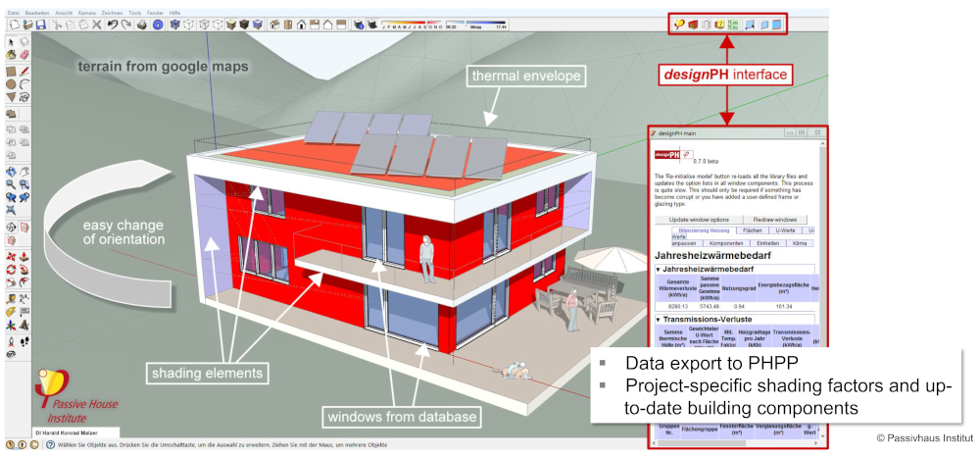The image size is (980, 456).
Task: Select the Polygon triangle tool
Action: pos(11,97)
